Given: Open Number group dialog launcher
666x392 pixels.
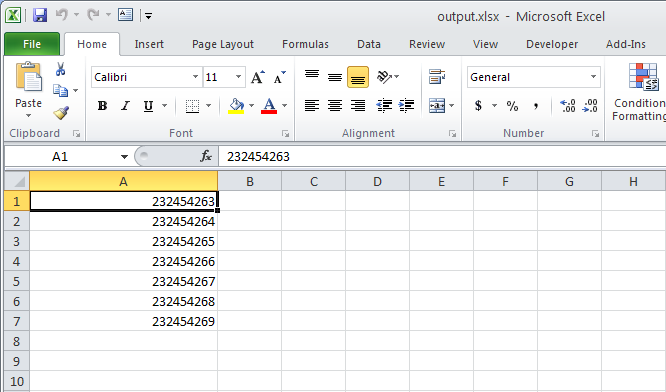Looking at the screenshot, I should point(595,134).
